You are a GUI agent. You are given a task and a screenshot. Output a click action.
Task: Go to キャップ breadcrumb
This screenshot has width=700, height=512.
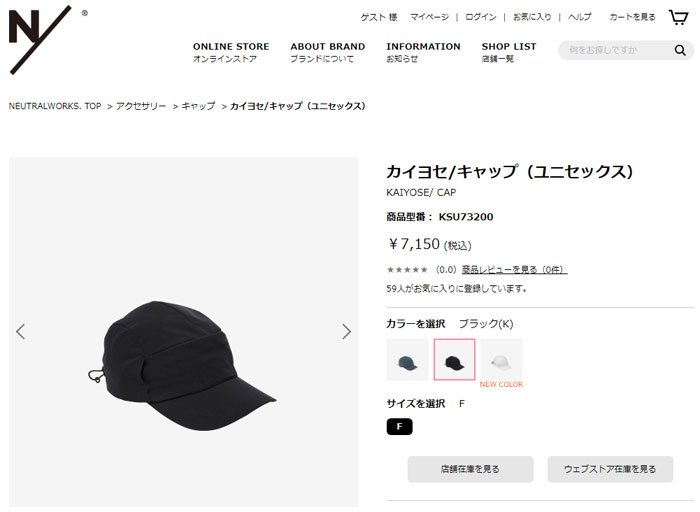pos(198,106)
